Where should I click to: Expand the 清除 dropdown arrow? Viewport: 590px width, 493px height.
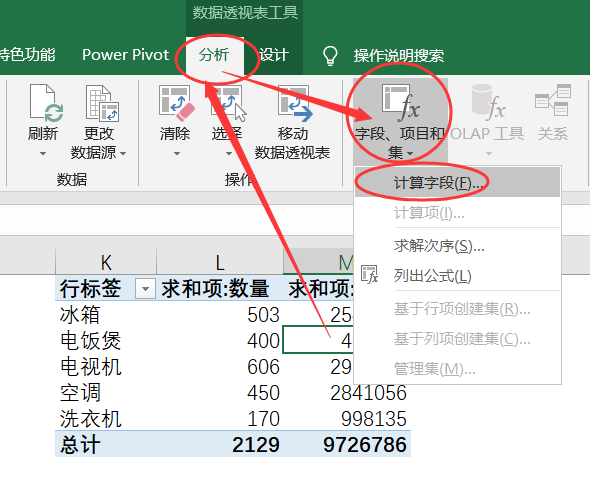coord(177,154)
